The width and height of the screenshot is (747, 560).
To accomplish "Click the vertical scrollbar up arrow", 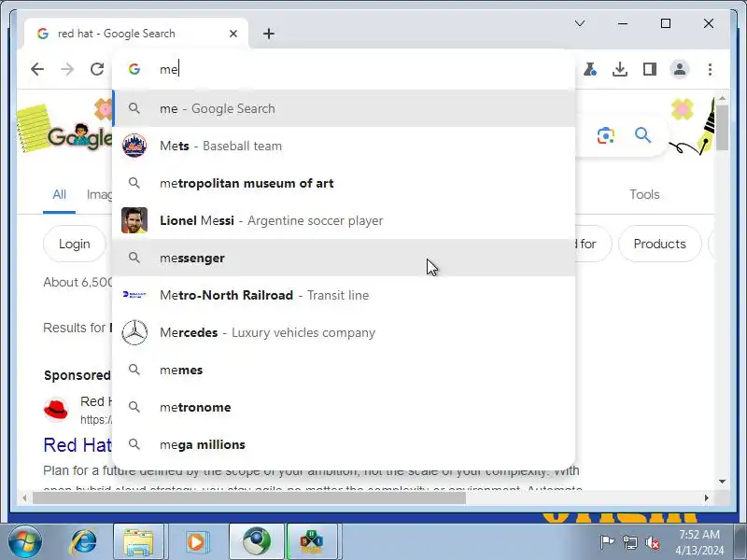I will pos(722,98).
